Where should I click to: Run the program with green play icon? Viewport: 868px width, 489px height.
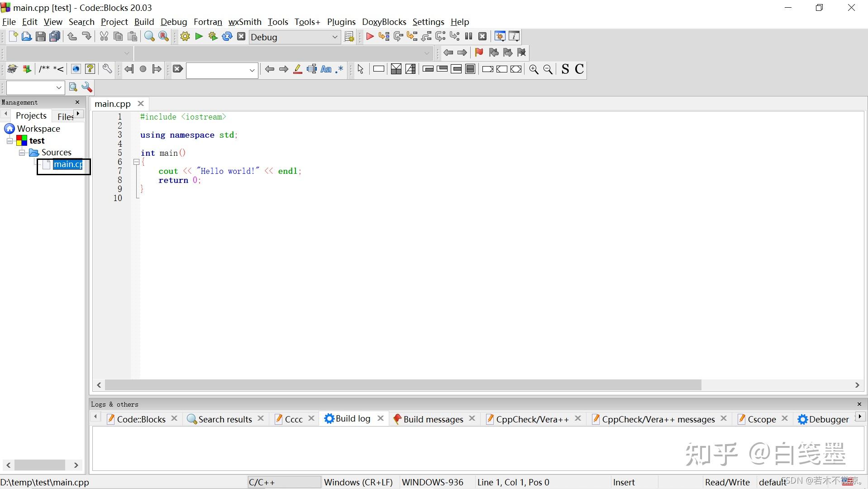pyautogui.click(x=199, y=37)
